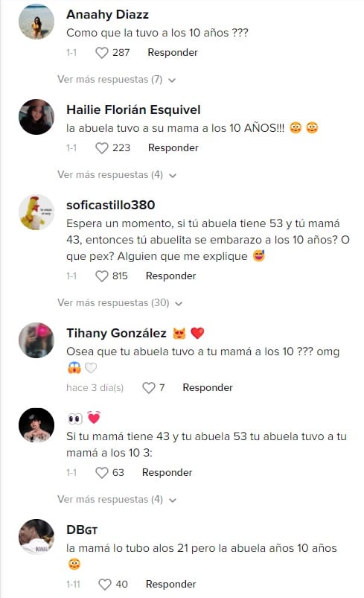Open Tihany González's profile name
This screenshot has height=598, width=364.
pos(116,334)
